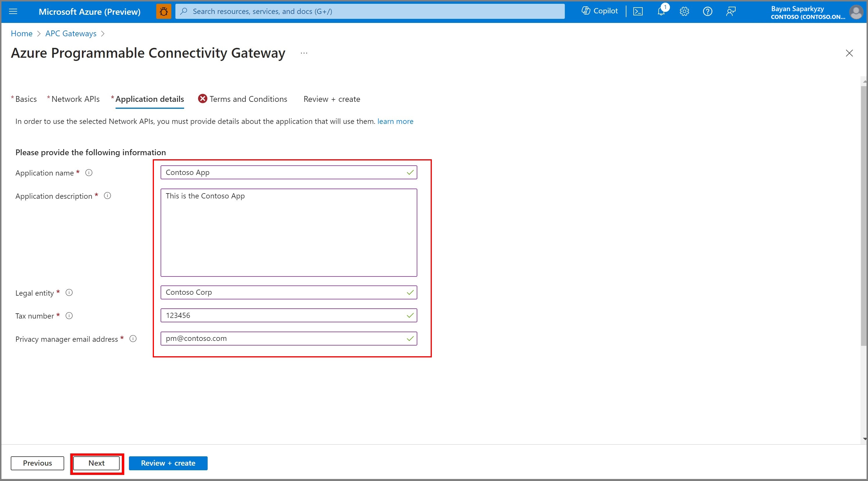Click the scrollbar down arrow

pyautogui.click(x=864, y=439)
